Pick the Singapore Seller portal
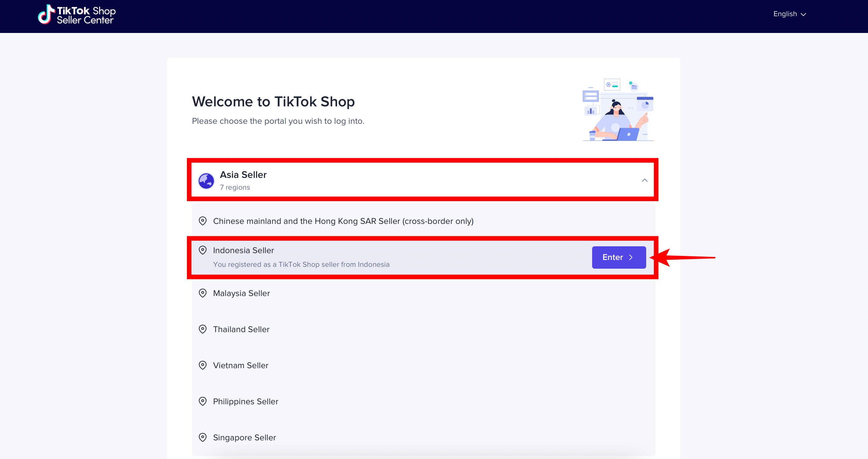Image resolution: width=868 pixels, height=459 pixels. coord(244,438)
